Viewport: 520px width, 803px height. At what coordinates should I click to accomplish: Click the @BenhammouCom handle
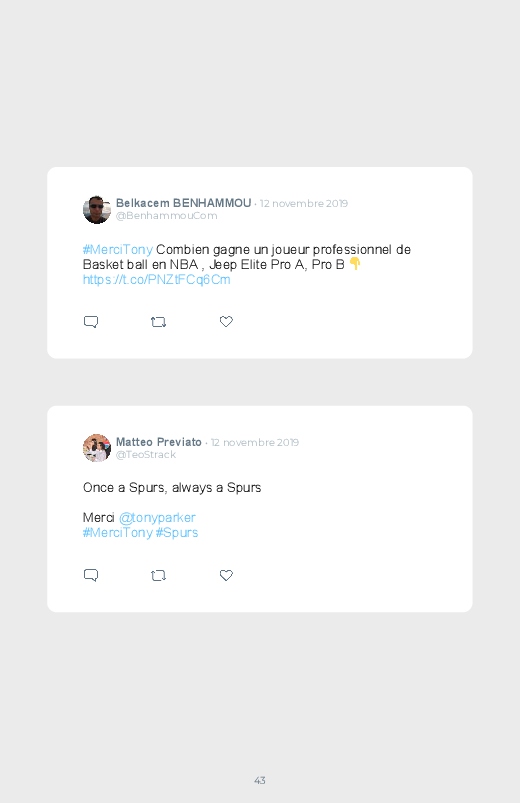click(167, 216)
